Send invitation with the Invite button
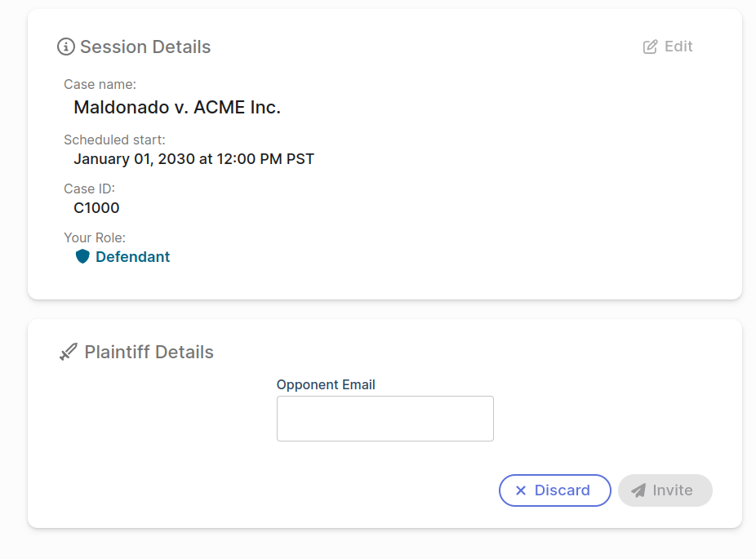This screenshot has height=559, width=756. [665, 490]
